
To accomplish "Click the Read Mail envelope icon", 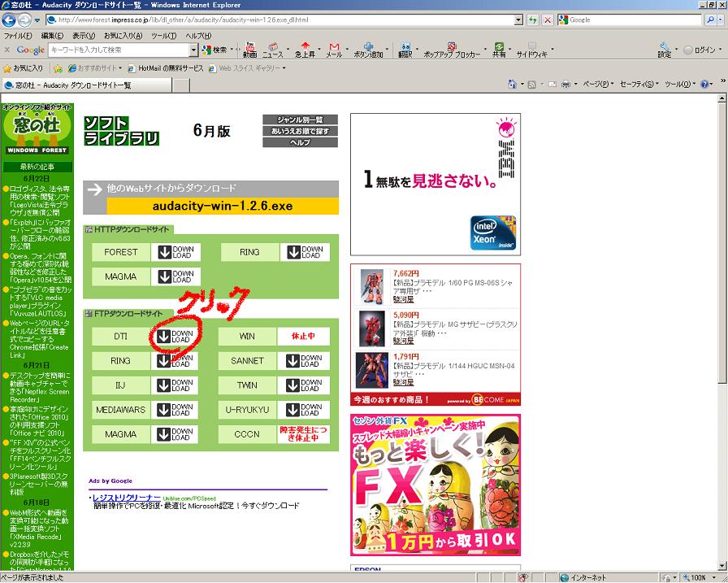I will pos(552,84).
